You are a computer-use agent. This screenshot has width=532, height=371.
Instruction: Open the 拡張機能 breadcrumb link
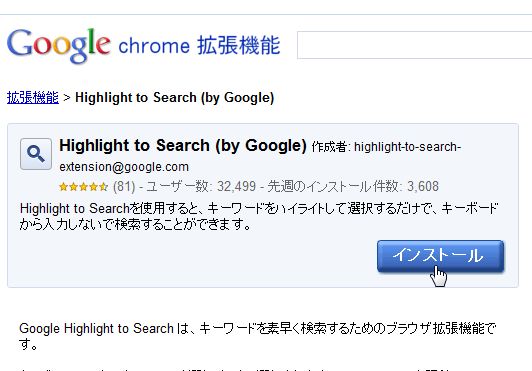(x=33, y=98)
